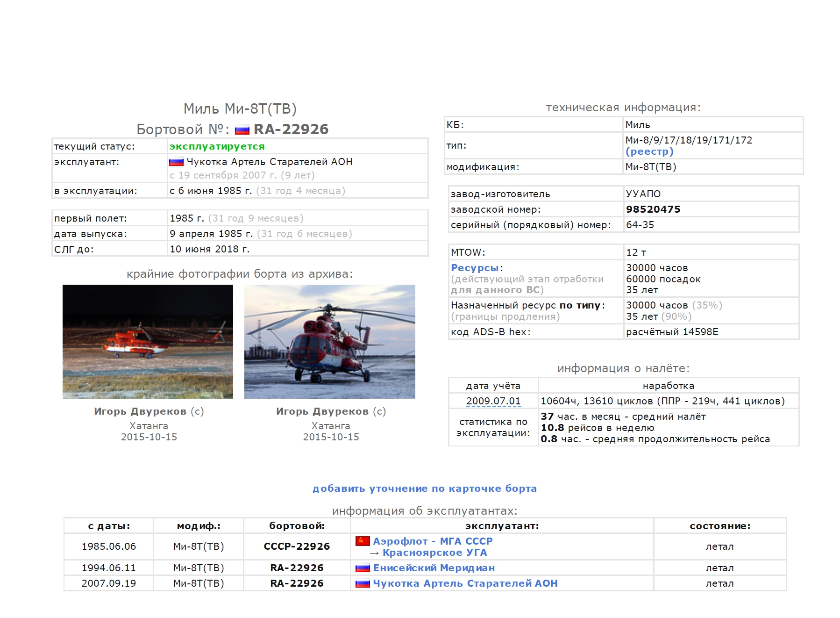Open the Красноярское УГА link
840x618 pixels.
click(x=434, y=553)
